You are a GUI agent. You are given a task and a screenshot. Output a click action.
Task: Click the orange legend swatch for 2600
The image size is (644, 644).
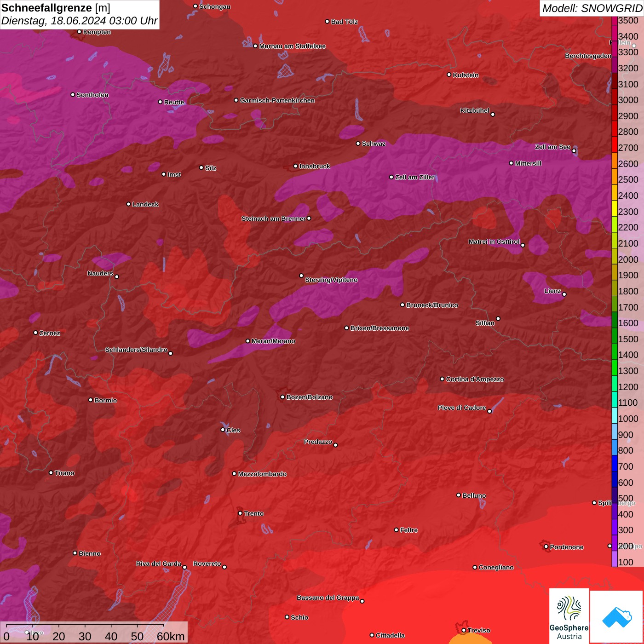pyautogui.click(x=615, y=161)
